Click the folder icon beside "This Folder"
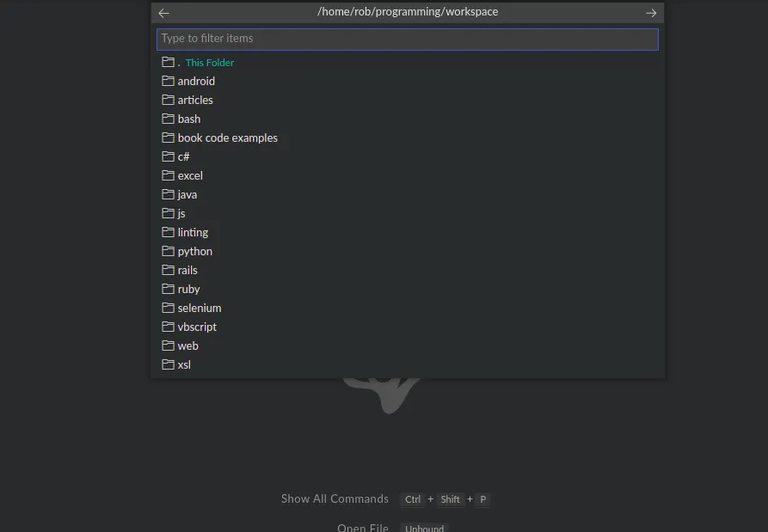768x532 pixels. click(168, 62)
